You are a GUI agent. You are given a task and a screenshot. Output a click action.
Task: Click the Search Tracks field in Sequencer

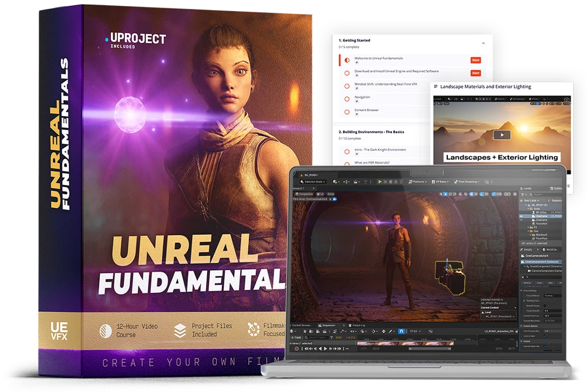click(x=317, y=337)
